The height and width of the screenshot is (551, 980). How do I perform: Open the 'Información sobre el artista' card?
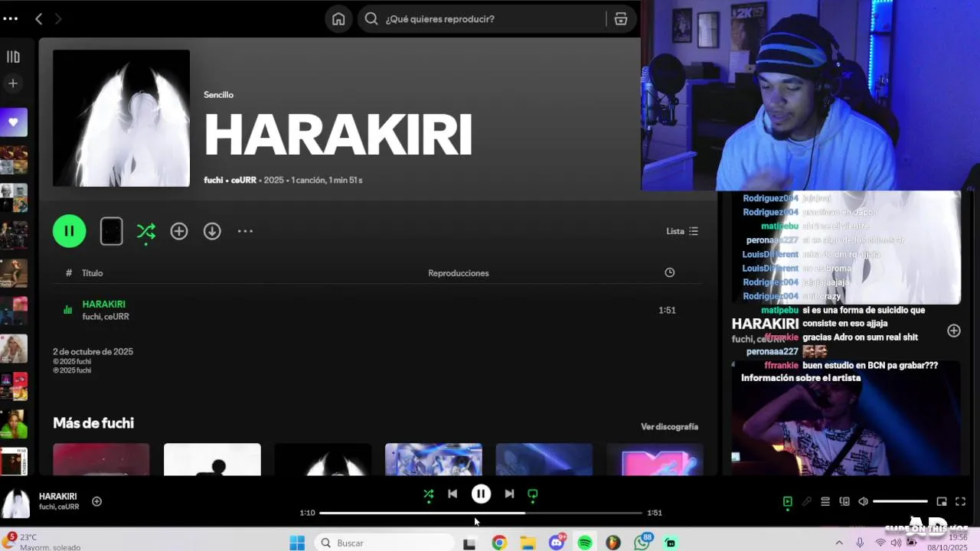click(846, 419)
